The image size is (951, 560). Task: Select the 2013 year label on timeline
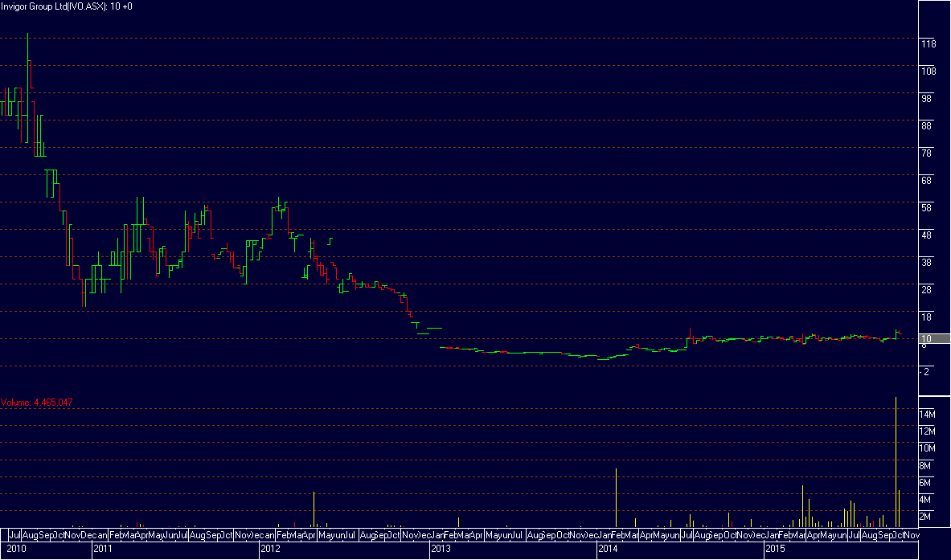[x=441, y=549]
